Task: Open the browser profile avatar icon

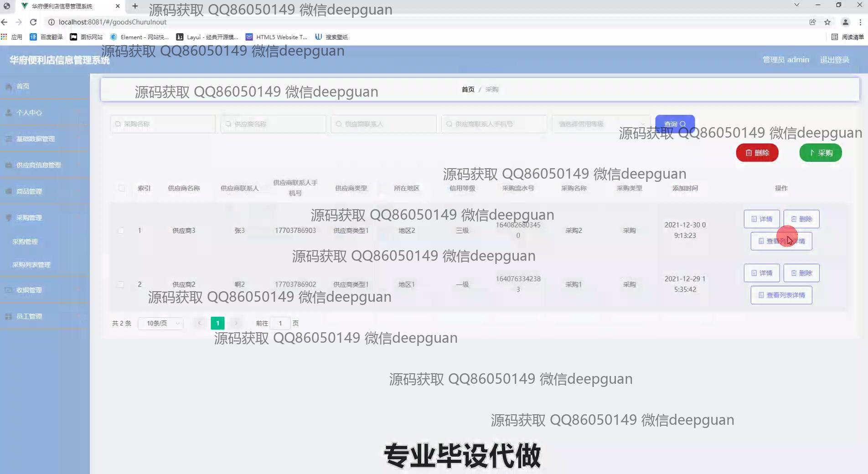Action: (845, 22)
